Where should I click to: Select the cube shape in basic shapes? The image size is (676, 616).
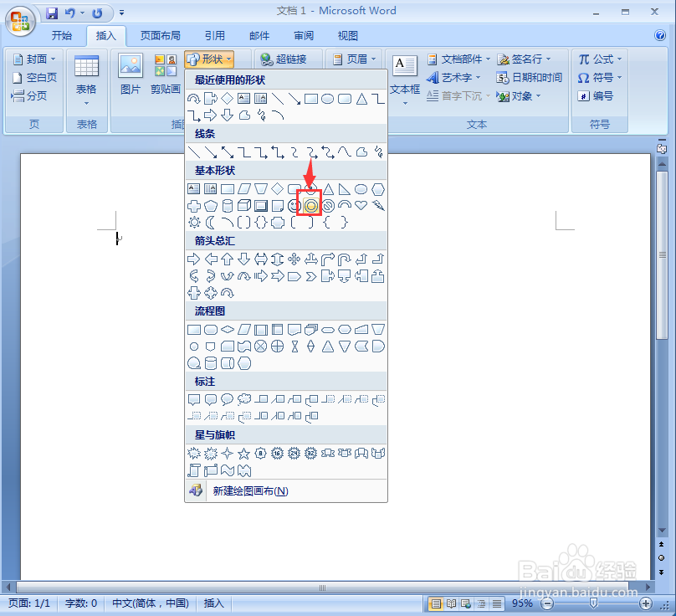(x=244, y=206)
